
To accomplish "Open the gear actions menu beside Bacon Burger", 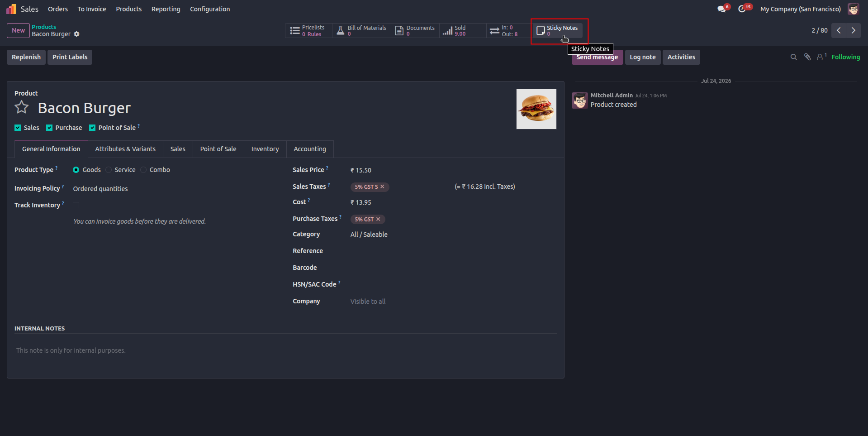I will click(x=76, y=34).
